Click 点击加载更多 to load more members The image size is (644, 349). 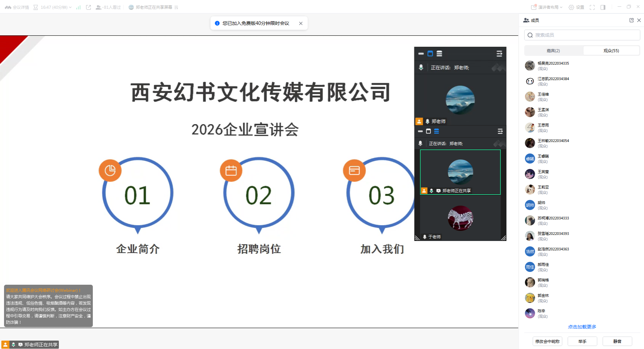[582, 327]
